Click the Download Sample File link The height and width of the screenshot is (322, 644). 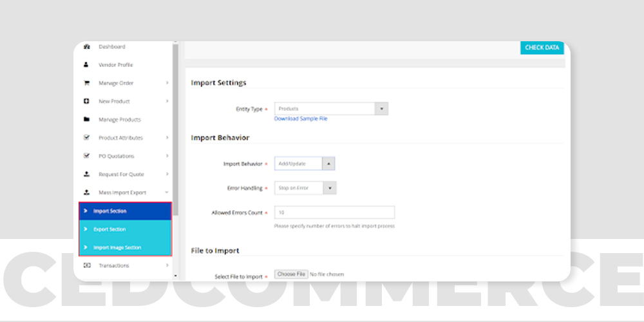click(x=301, y=118)
